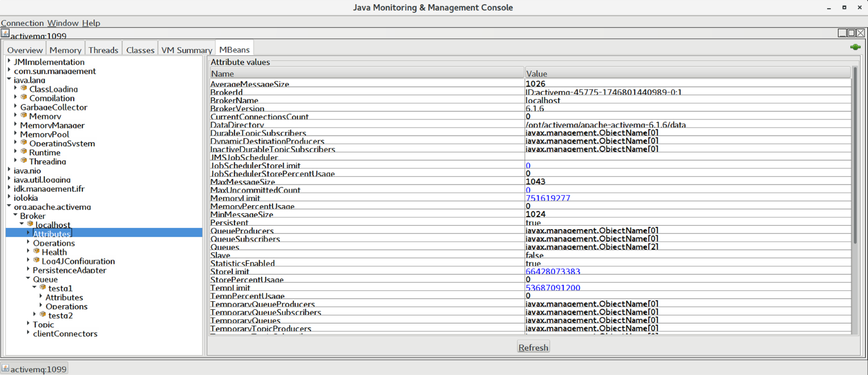Expand the GarbageCollector node

click(16, 106)
